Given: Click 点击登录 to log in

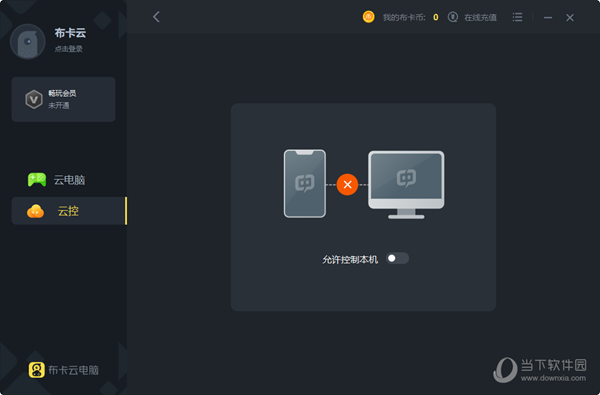Looking at the screenshot, I should coord(68,49).
